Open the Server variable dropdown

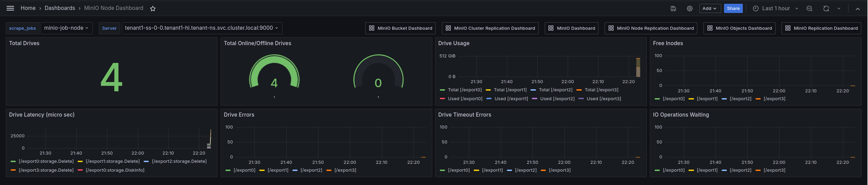202,28
